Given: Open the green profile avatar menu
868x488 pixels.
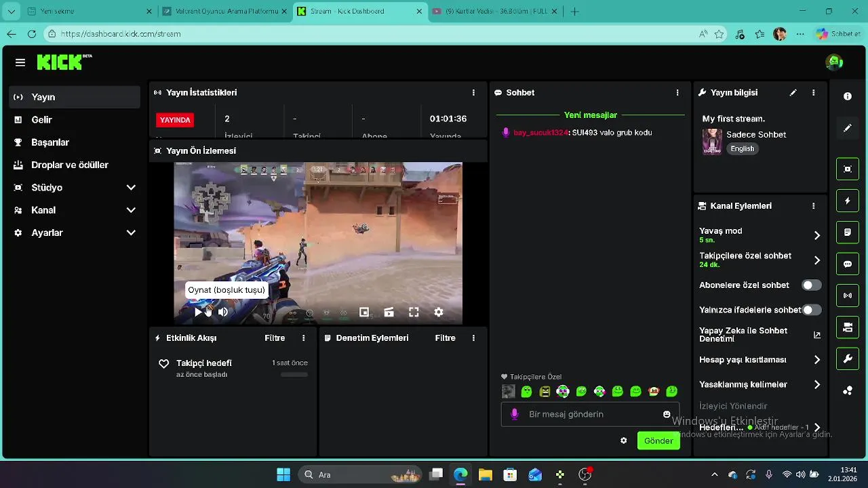Looking at the screenshot, I should coord(834,62).
